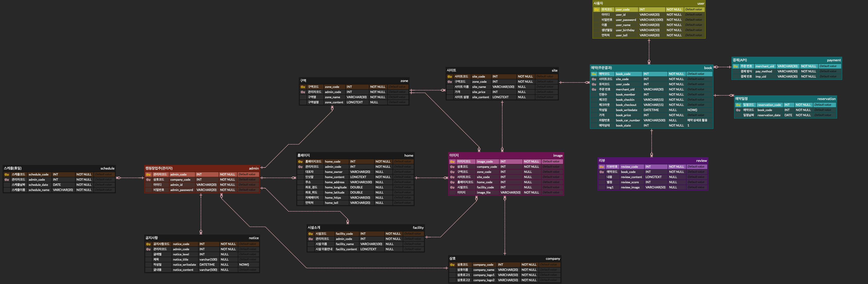Click the foreign key icon beside book_code in reservation table
The width and height of the screenshot is (868, 284).
click(x=738, y=110)
